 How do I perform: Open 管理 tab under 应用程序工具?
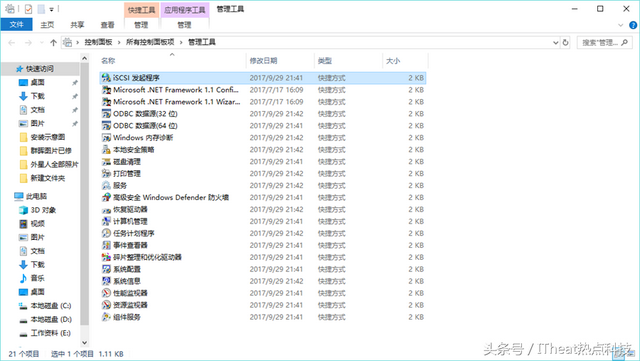pyautogui.click(x=184, y=25)
